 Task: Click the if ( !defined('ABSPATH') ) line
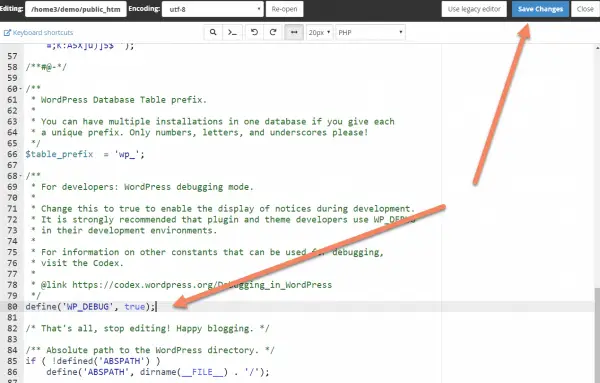[93, 361]
